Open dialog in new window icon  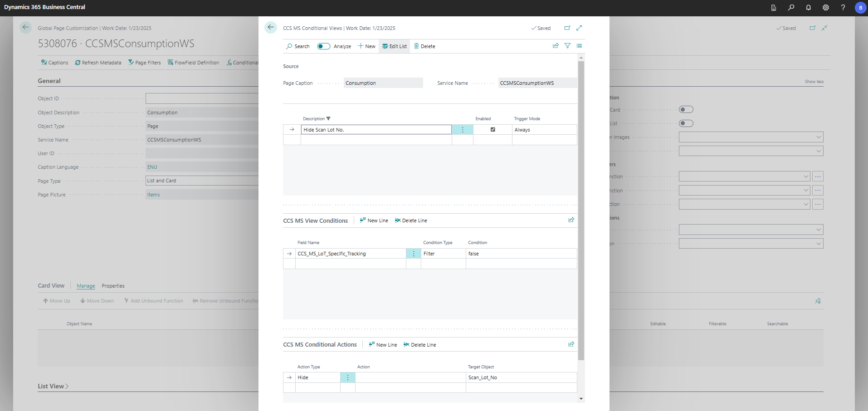[567, 28]
